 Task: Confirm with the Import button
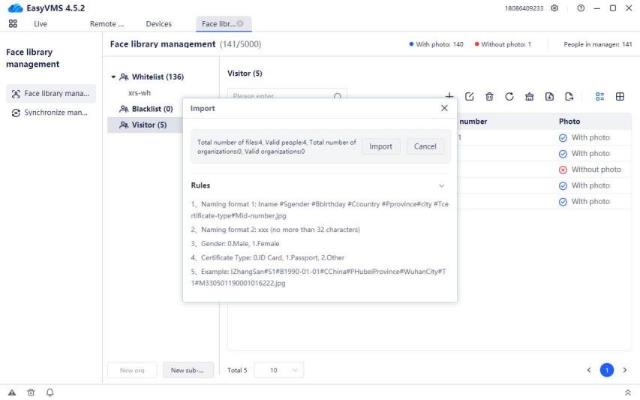pos(381,146)
